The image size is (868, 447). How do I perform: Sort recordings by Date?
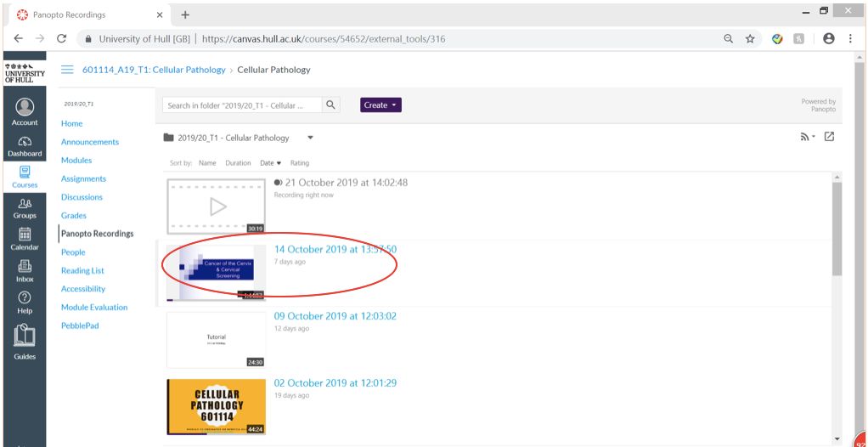(x=271, y=163)
